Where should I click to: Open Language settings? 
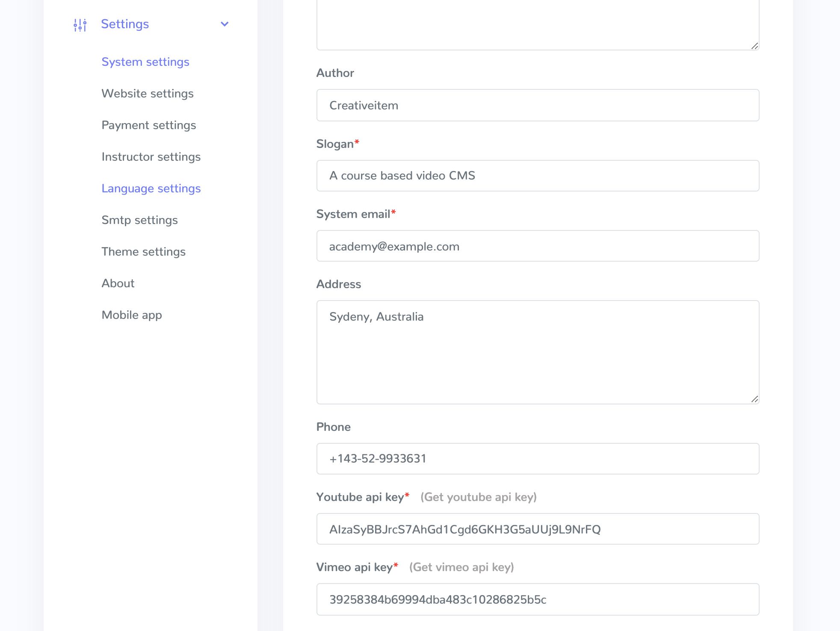tap(151, 189)
